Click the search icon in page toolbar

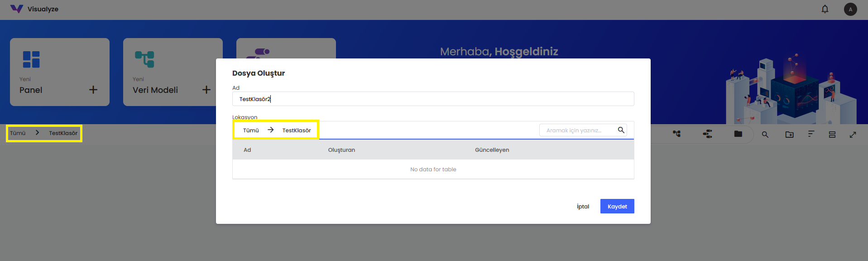click(x=765, y=135)
